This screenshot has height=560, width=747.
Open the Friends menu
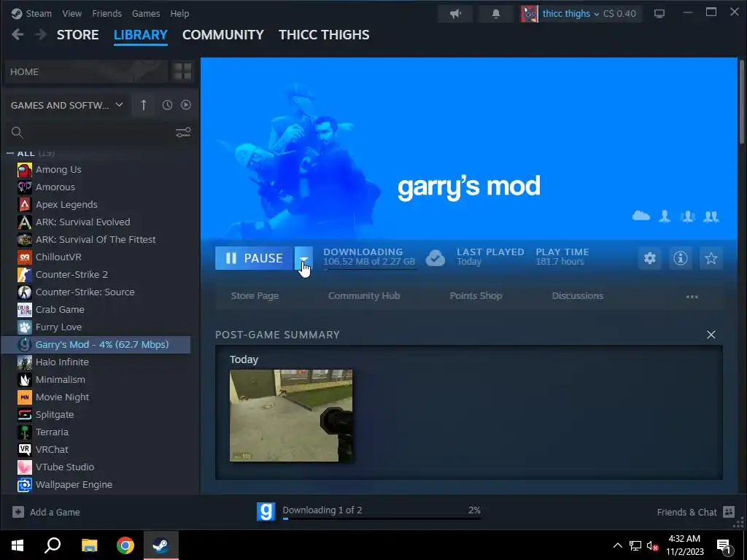(107, 13)
